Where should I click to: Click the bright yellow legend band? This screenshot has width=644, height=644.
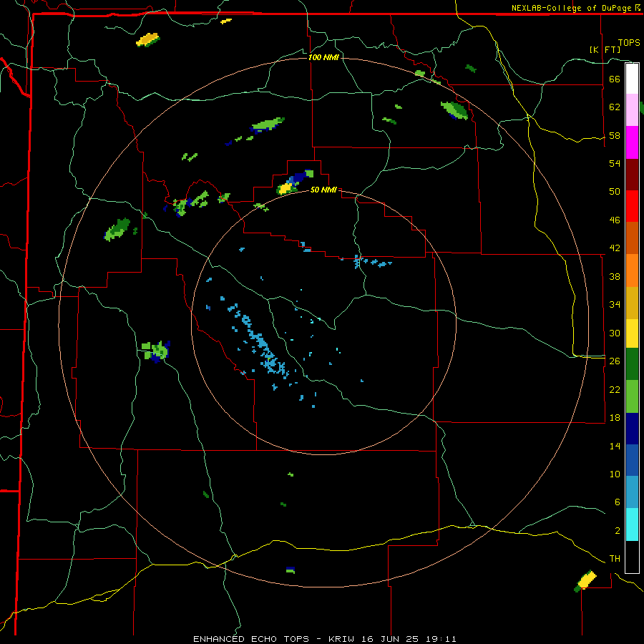coord(632,333)
